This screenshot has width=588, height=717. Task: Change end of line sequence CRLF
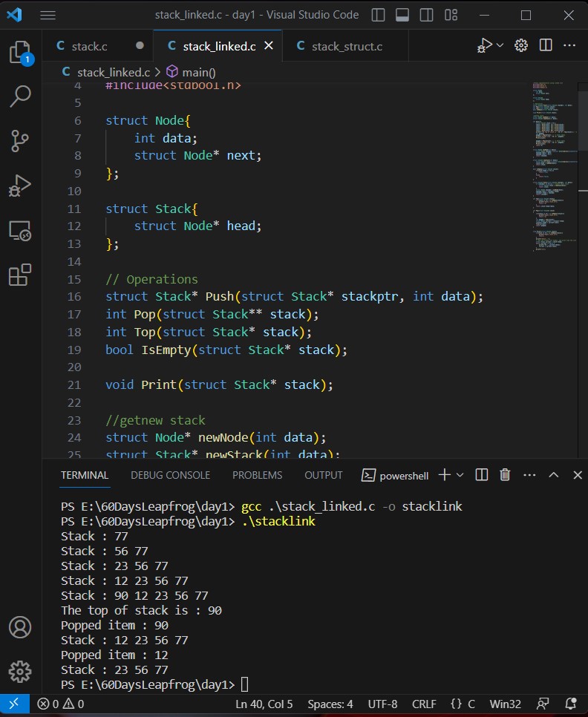pyautogui.click(x=424, y=704)
